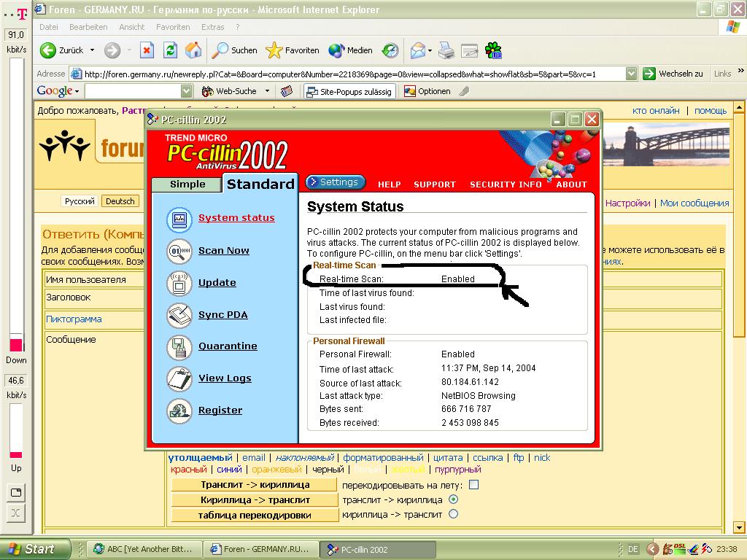The image size is (747, 560).
Task: Click the Update icon in sidebar
Action: coord(179,283)
